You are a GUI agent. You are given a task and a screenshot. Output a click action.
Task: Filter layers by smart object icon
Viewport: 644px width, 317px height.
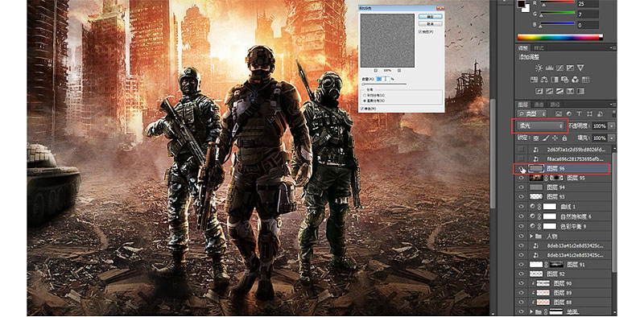(600, 113)
